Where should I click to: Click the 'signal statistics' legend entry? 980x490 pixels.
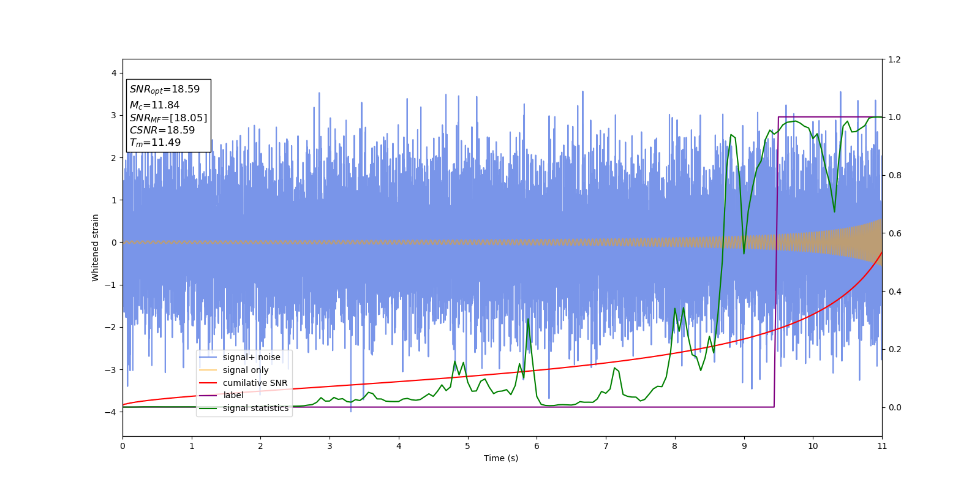click(255, 408)
